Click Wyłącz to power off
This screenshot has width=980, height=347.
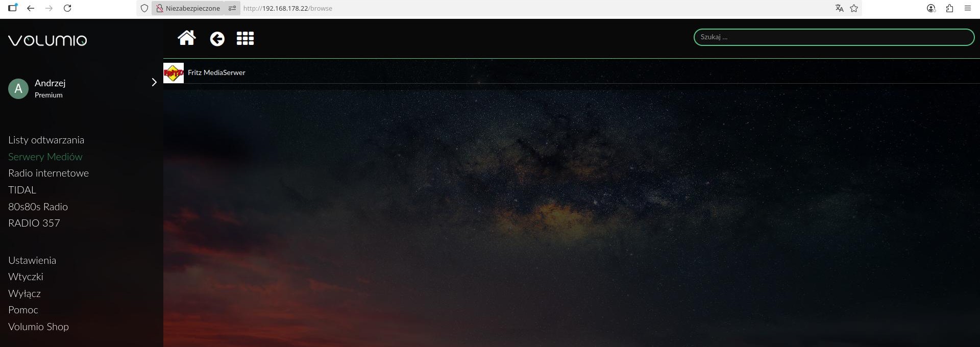(x=24, y=293)
